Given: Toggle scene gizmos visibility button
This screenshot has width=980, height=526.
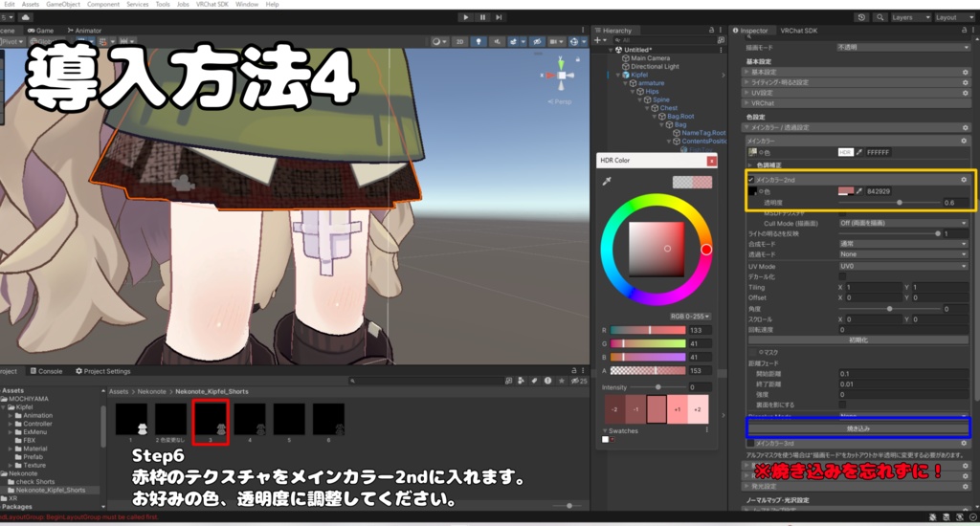Looking at the screenshot, I should click(x=576, y=42).
